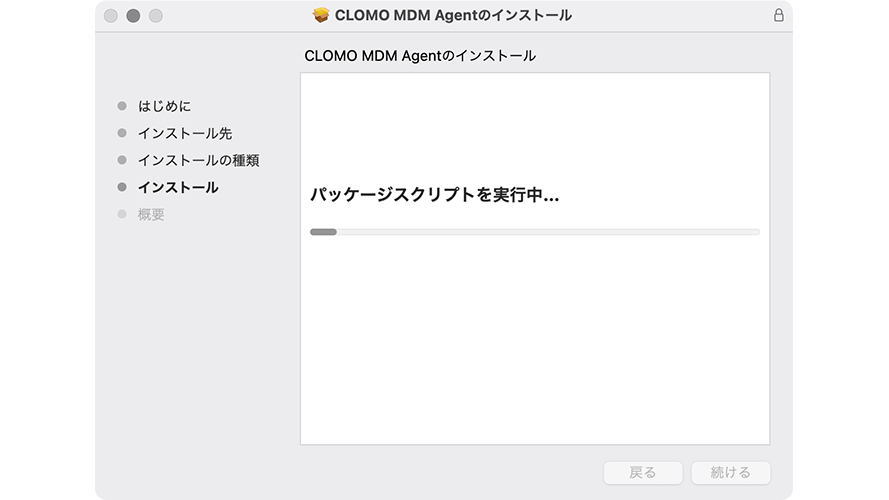This screenshot has height=500, width=889.
Task: Click the filled portion of progress bar
Action: (x=323, y=232)
